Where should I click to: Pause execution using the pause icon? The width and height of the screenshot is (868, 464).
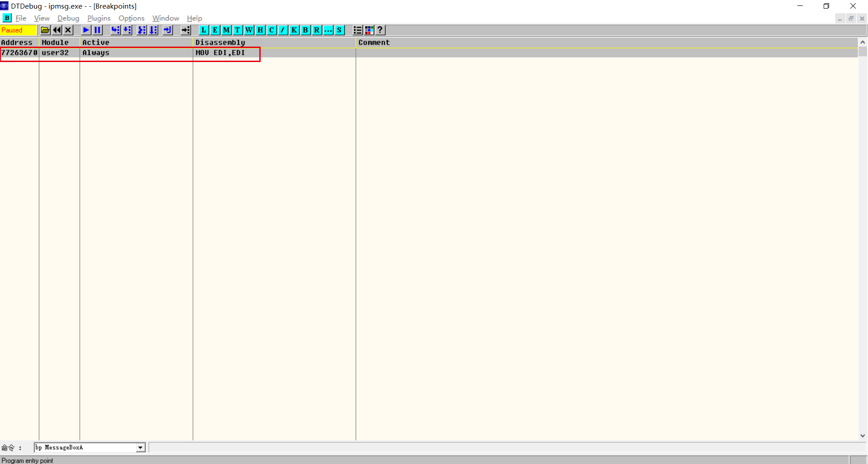click(x=97, y=30)
